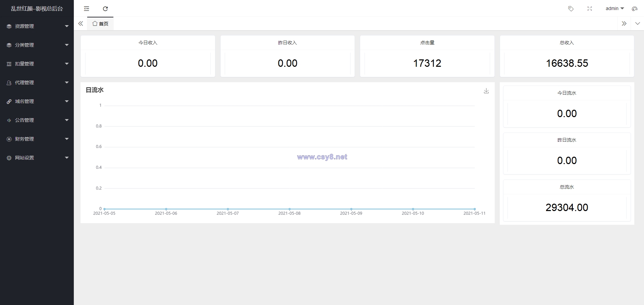The image size is (644, 305).
Task: Collapse the sidebar with the menu-fold icon
Action: 87,9
